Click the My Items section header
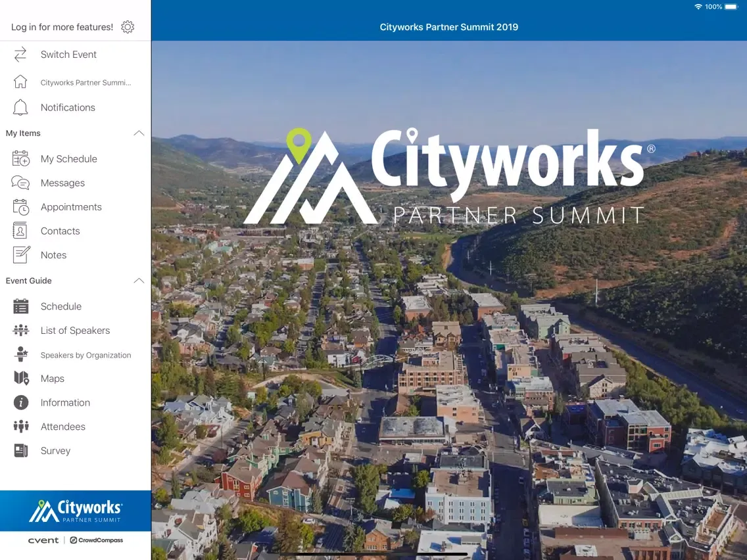 click(x=76, y=133)
